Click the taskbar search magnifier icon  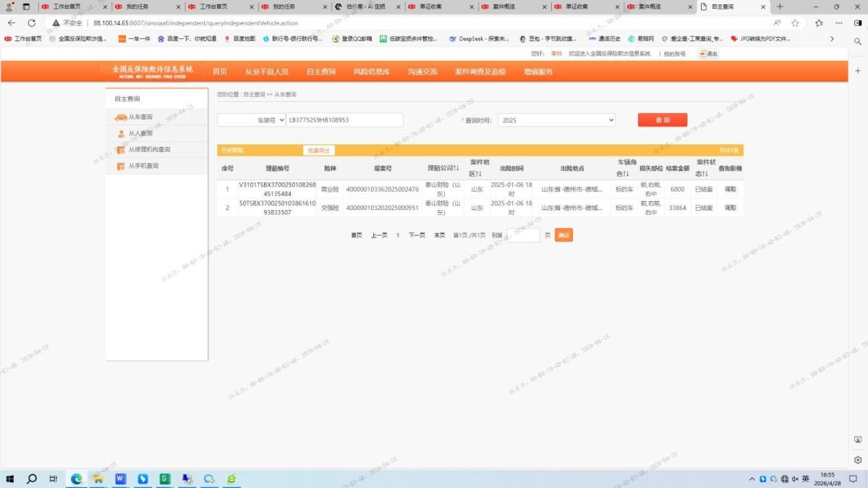(32, 479)
